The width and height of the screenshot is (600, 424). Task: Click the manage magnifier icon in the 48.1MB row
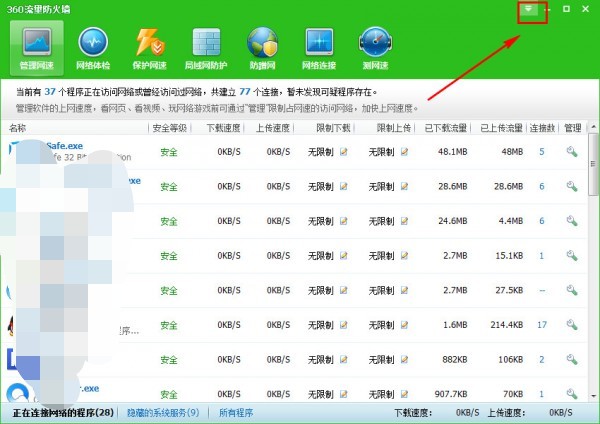click(x=572, y=152)
